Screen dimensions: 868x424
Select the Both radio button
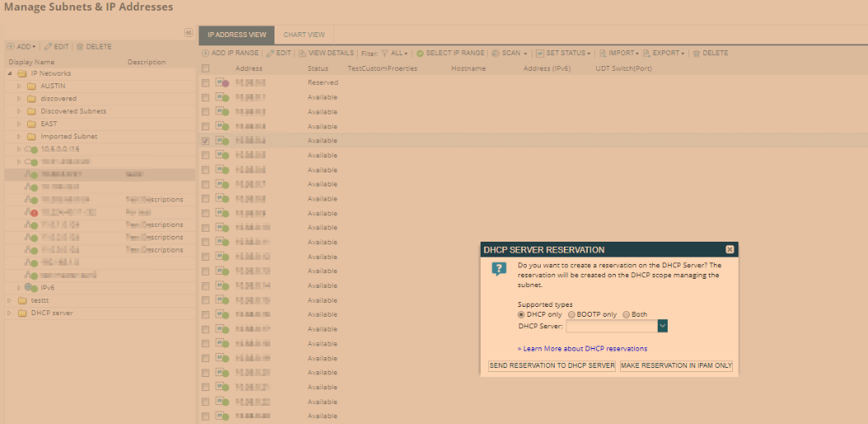626,314
